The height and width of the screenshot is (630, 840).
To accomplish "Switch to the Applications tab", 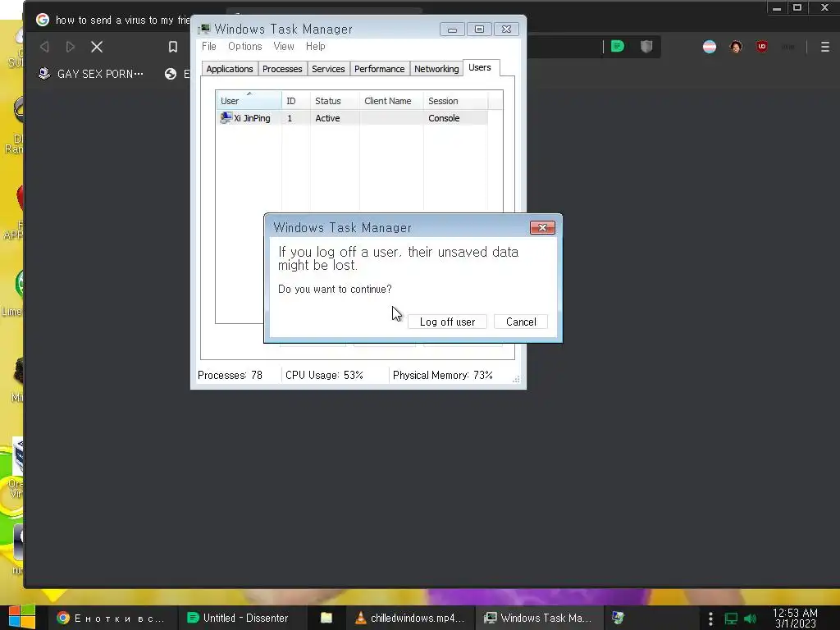I will 230,69.
